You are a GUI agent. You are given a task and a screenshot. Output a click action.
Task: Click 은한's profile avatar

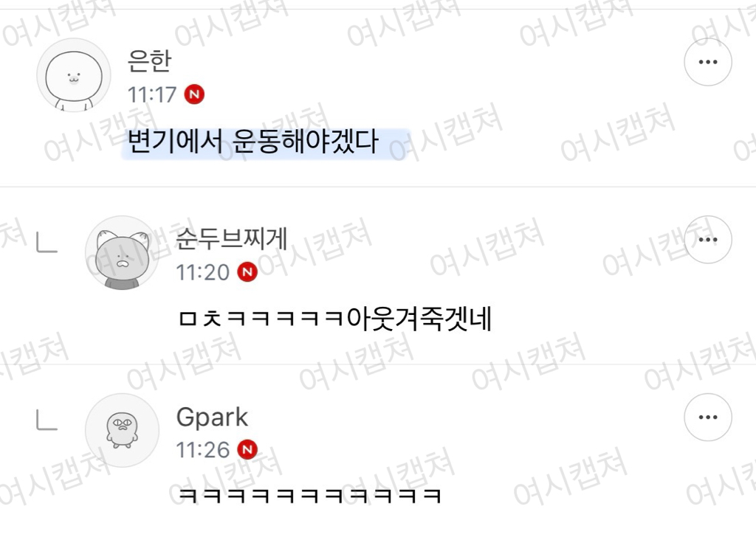[x=74, y=75]
